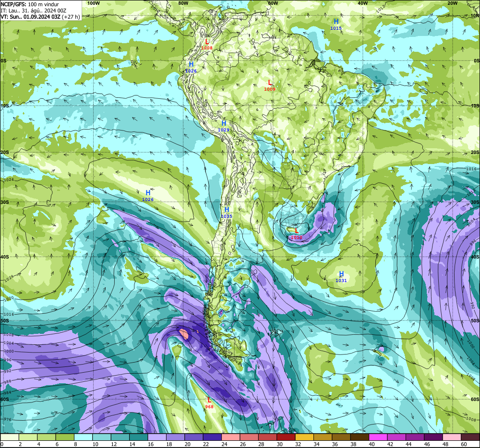The width and height of the screenshot is (480, 448).
Task: Select the L 968 low pressure marker
Action: coord(209,403)
